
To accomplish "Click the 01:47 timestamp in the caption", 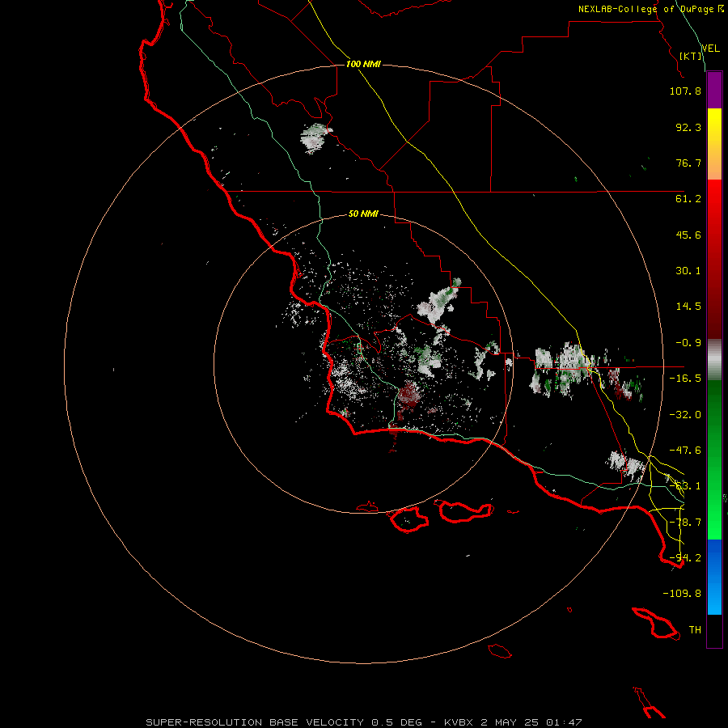I will pyautogui.click(x=564, y=722).
